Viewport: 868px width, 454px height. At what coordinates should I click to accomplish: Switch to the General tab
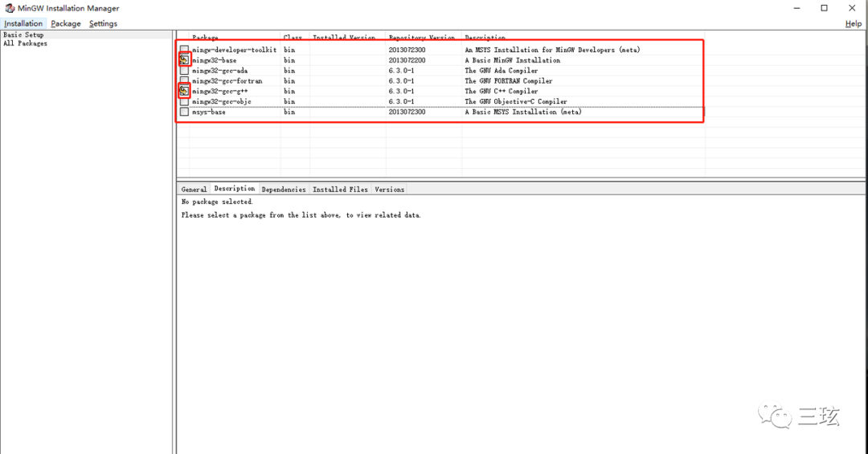(194, 190)
